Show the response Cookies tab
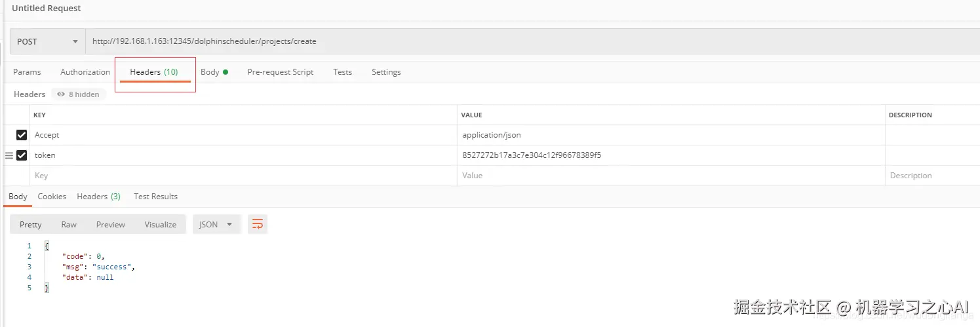Screen dimensions: 980x327 point(52,197)
